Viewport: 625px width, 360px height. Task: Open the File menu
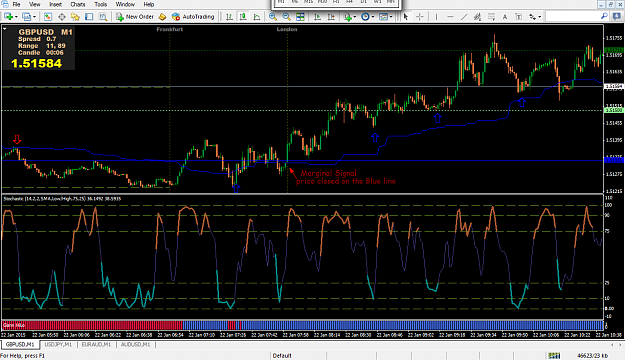16,4
